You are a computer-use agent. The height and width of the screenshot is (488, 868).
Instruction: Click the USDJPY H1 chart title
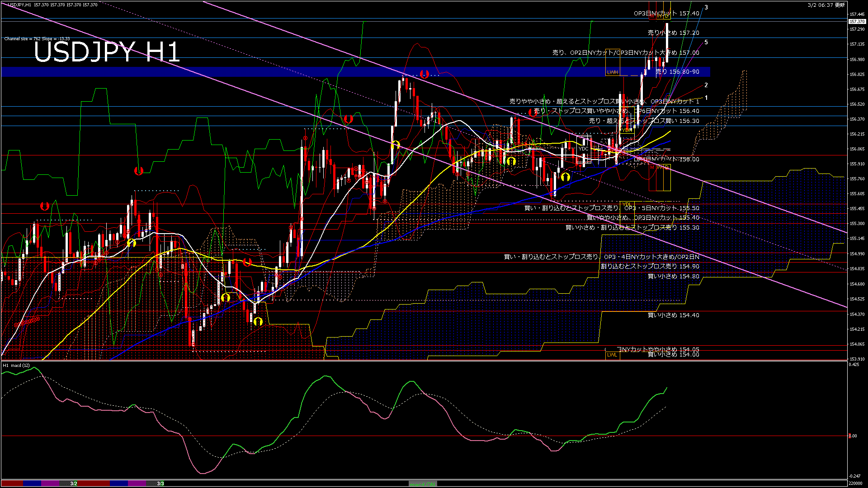point(107,52)
